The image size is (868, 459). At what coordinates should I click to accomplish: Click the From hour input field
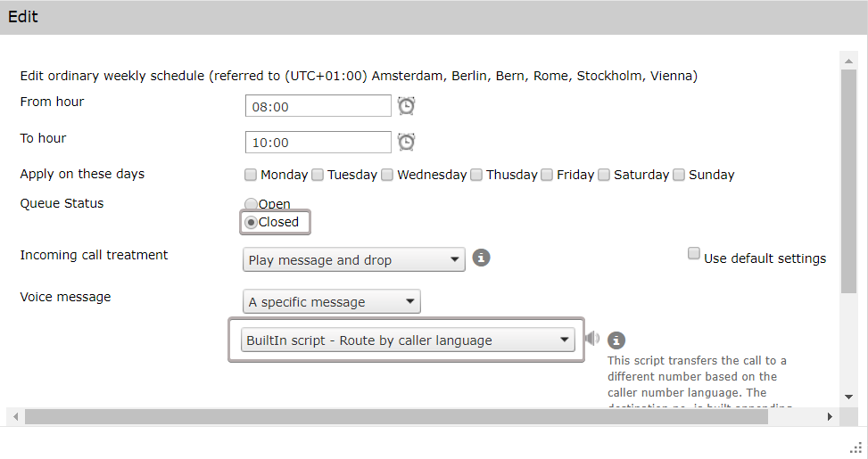(x=318, y=106)
